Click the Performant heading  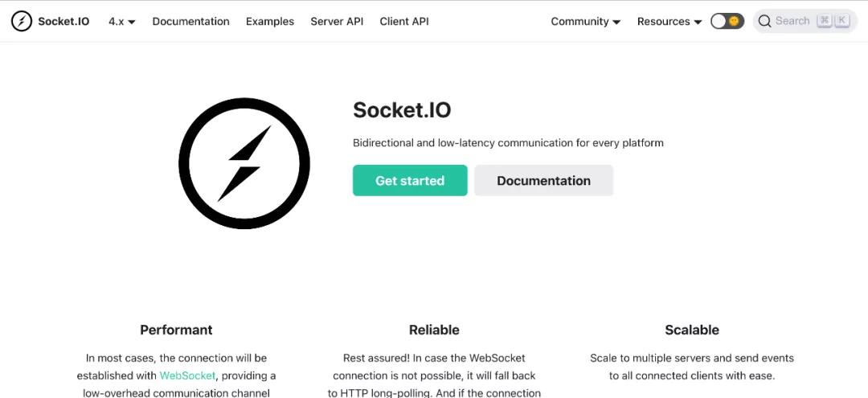click(x=176, y=330)
